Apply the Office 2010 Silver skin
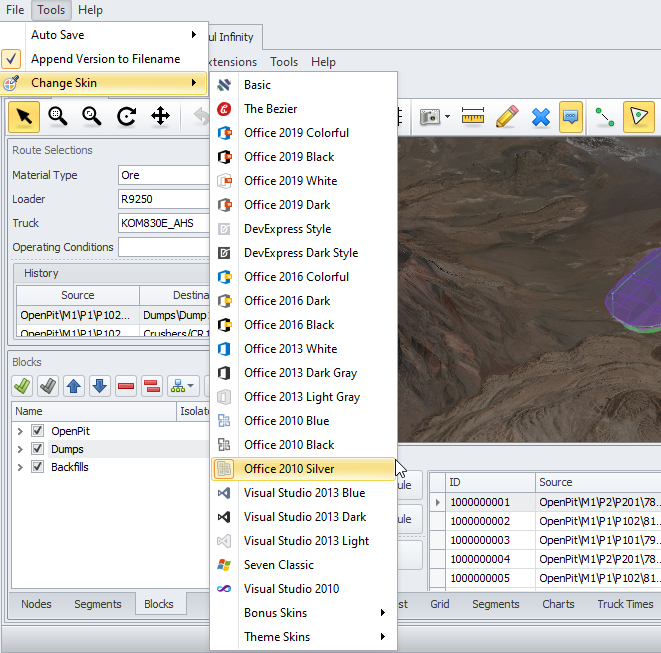The width and height of the screenshot is (661, 653). [304, 469]
